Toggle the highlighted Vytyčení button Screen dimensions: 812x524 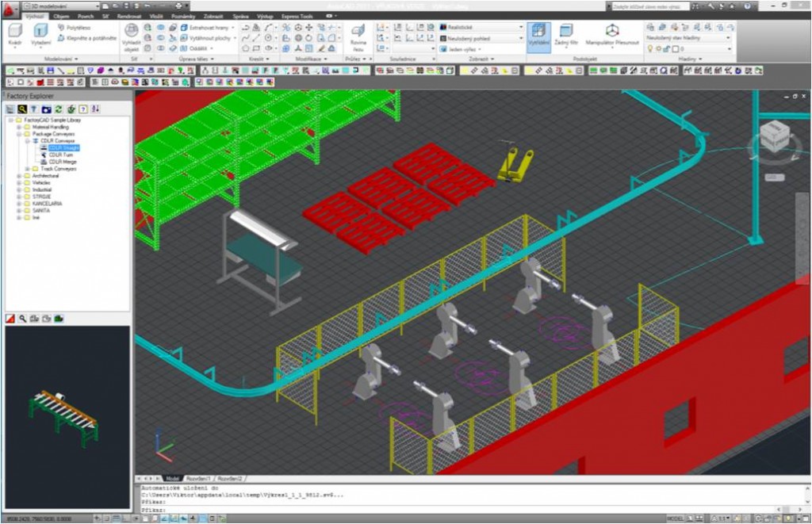[540, 36]
